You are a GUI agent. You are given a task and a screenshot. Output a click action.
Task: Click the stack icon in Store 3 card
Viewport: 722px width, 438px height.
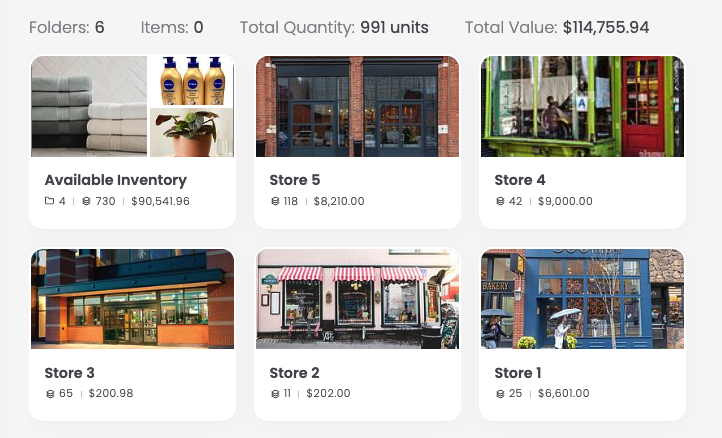50,393
